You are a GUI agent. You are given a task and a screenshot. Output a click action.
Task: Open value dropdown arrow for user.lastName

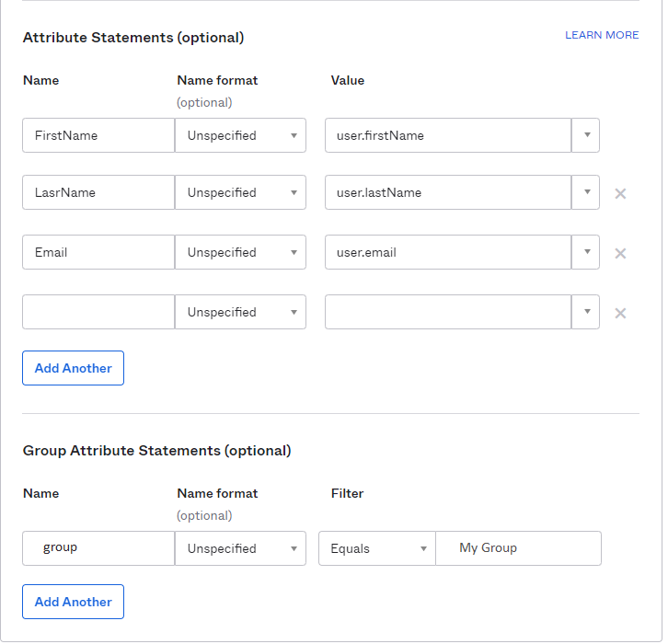[586, 192]
